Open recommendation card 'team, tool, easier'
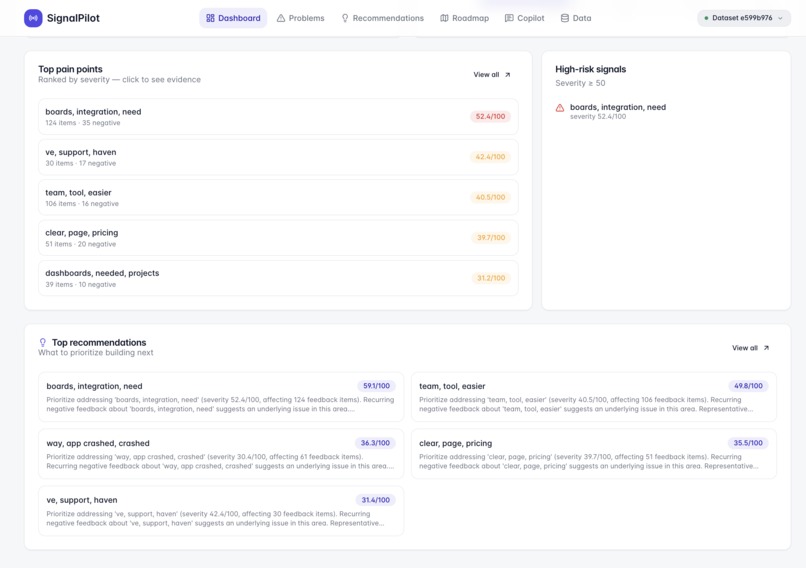The image size is (806, 568). [x=594, y=397]
